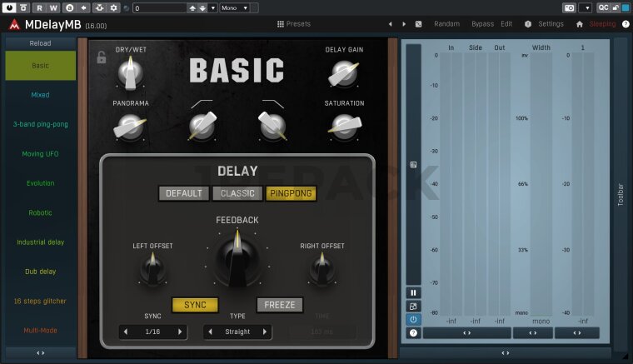Click the camera snapshot icon
The height and width of the screenshot is (364, 633).
click(x=569, y=7)
